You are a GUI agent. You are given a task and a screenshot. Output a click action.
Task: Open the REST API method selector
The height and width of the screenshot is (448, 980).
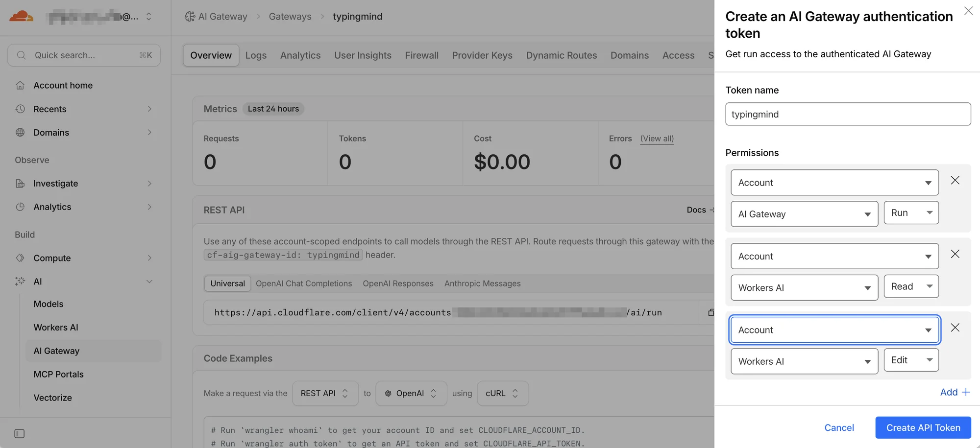pos(324,393)
